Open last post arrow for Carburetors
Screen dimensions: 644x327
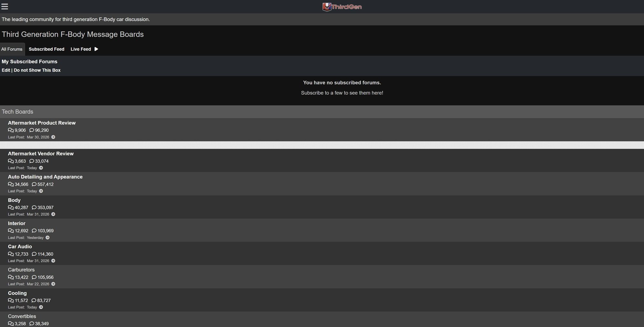click(x=53, y=284)
